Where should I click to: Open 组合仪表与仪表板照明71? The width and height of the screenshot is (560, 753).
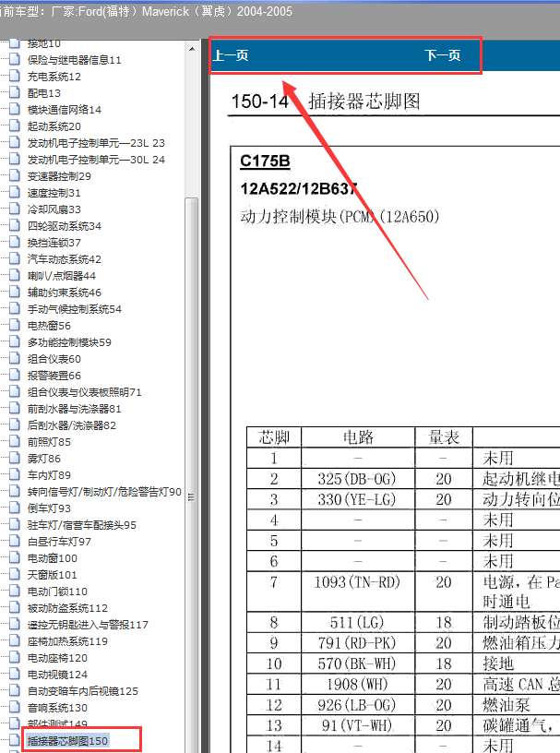85,392
